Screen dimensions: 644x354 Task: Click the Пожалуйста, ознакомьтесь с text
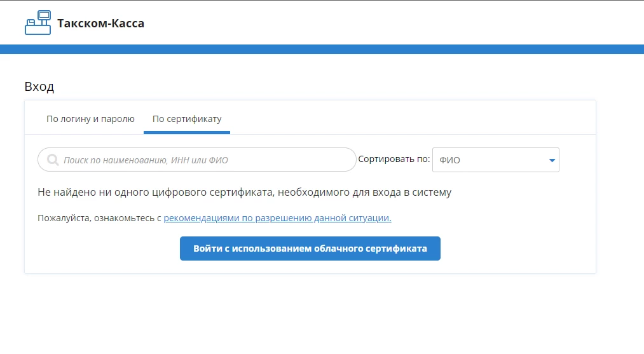pyautogui.click(x=100, y=218)
